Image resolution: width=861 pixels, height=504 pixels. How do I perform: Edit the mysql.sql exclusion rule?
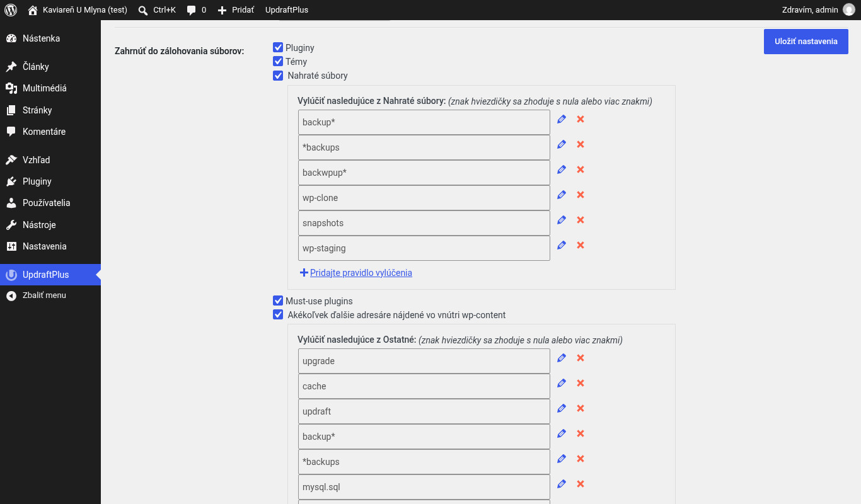(562, 484)
